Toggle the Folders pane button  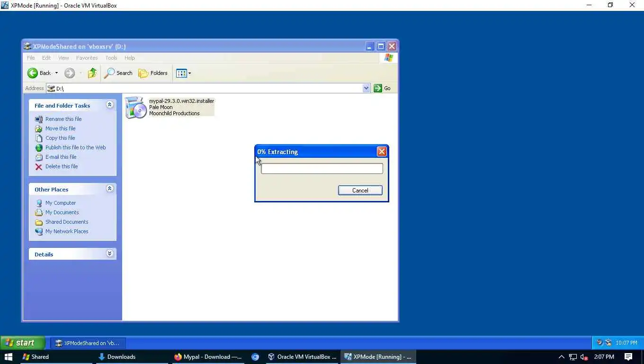pyautogui.click(x=153, y=73)
